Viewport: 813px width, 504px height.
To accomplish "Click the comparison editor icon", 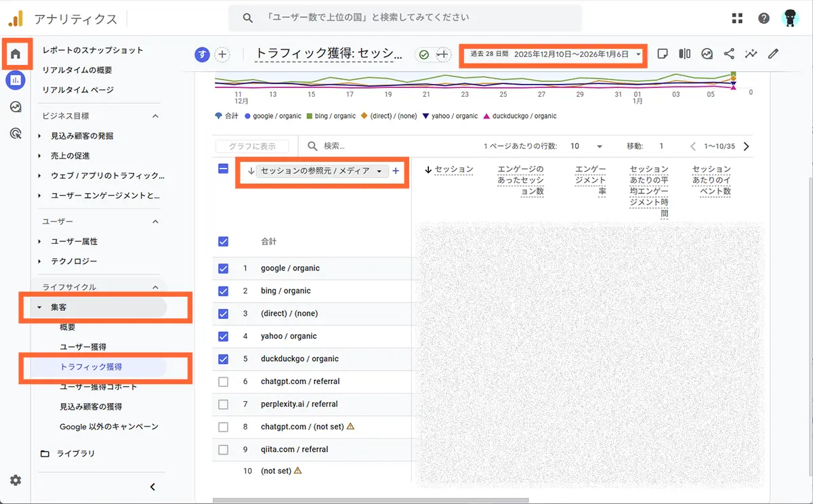I will coord(685,54).
